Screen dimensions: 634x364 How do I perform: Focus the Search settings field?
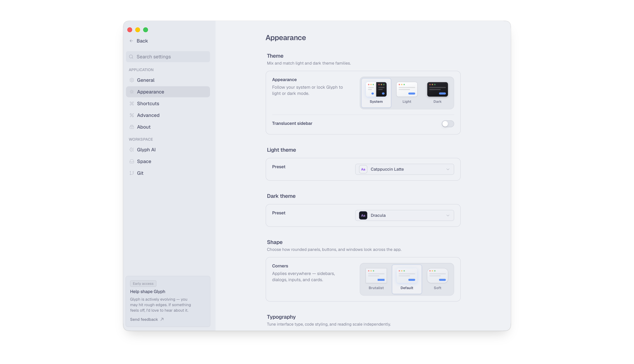tap(168, 57)
